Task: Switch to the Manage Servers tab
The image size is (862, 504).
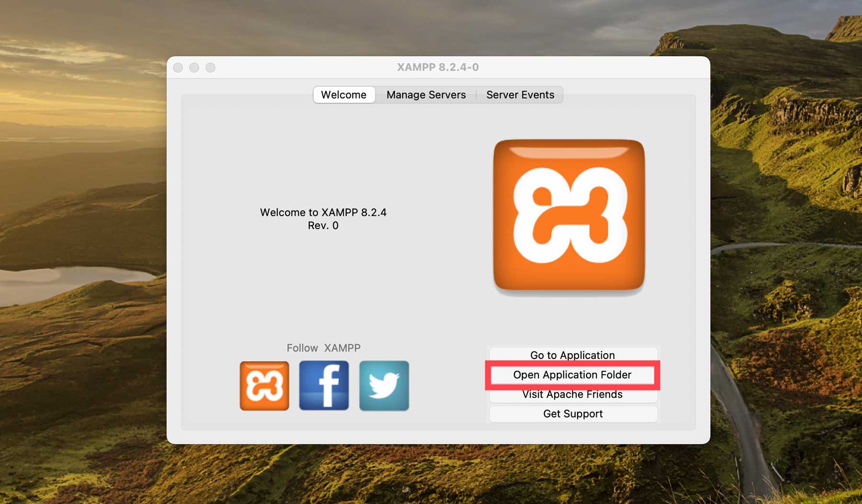Action: click(x=426, y=95)
